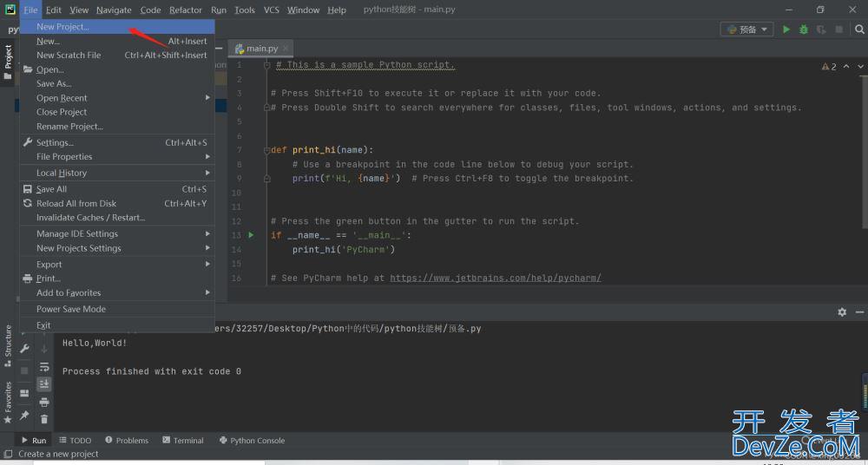Toggle tool window bars at status bar corner
This screenshot has height=465, width=868.
9,454
